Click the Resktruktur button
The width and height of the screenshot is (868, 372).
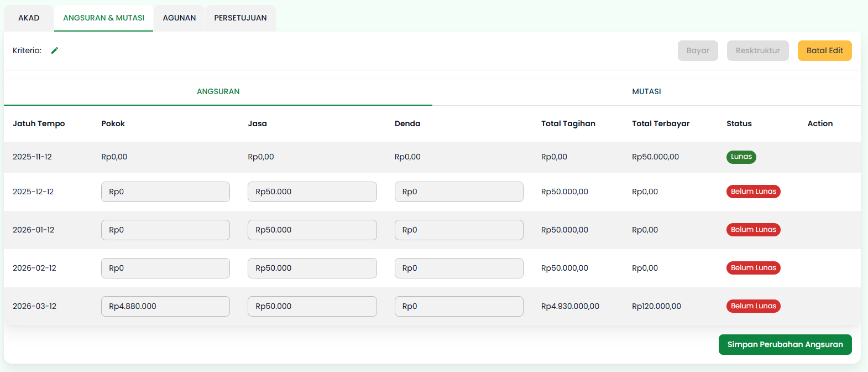click(x=757, y=50)
